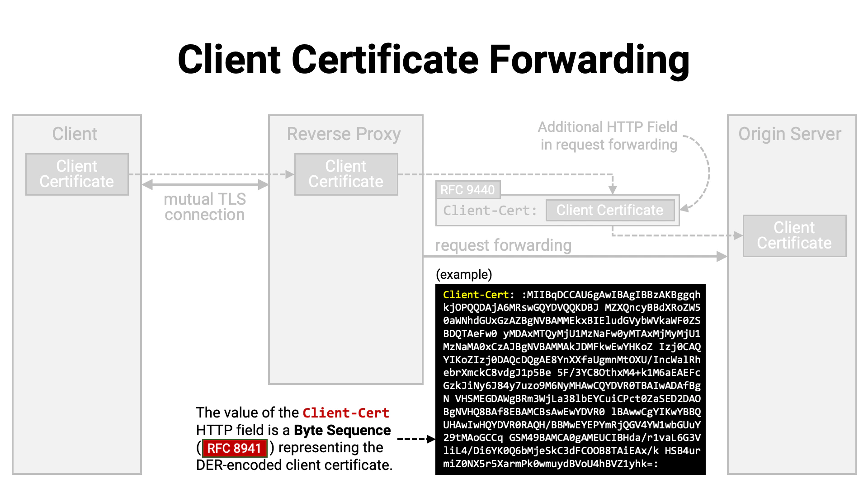
Task: Select the Client Certificate Forwarding title
Action: pyautogui.click(x=434, y=59)
